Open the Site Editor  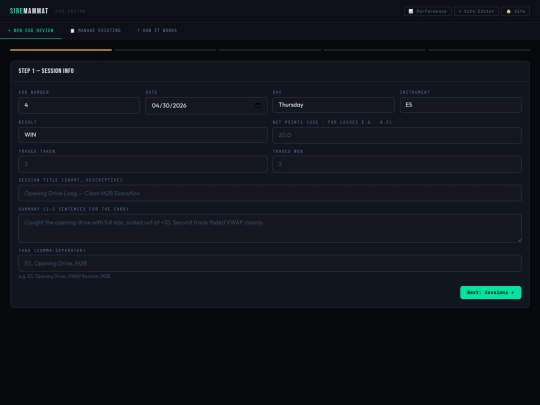tap(476, 11)
